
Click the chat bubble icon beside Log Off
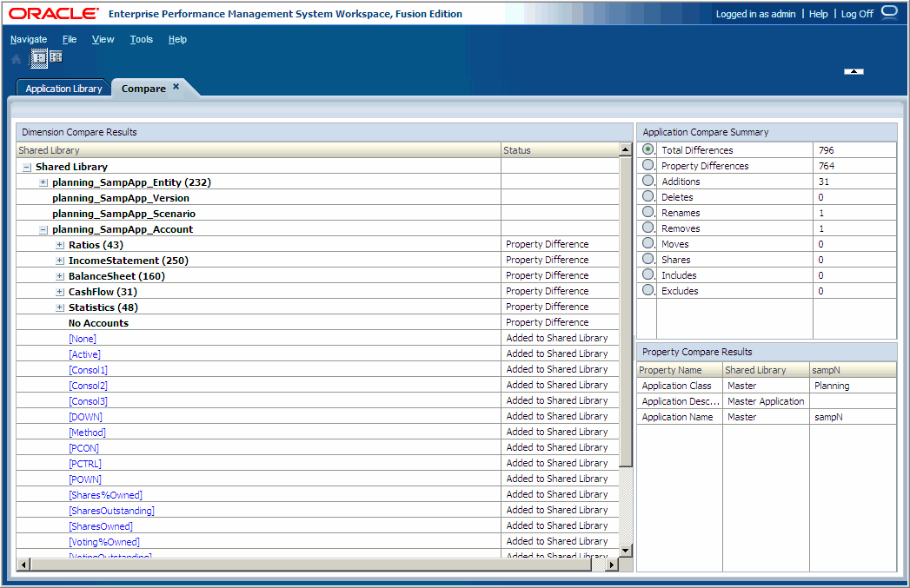(x=890, y=12)
